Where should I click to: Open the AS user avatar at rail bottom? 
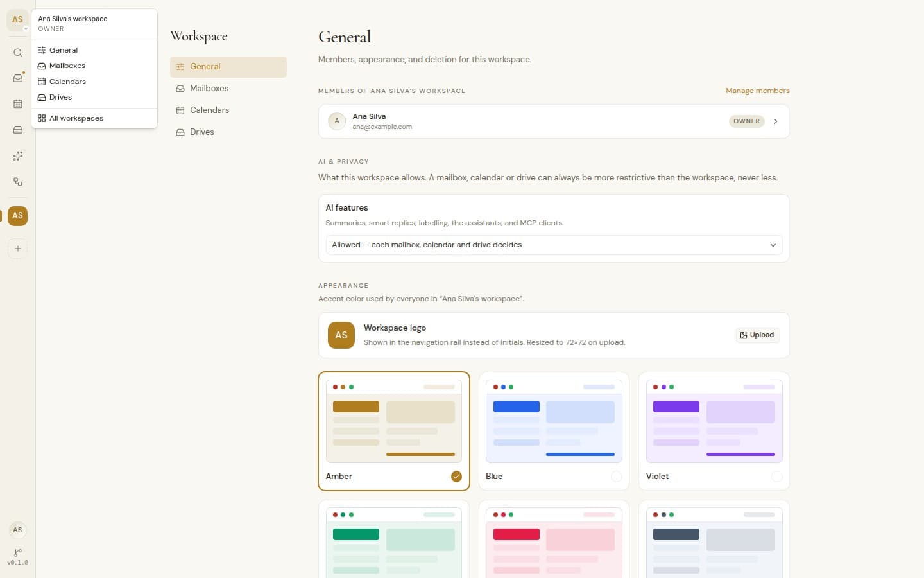pyautogui.click(x=18, y=530)
